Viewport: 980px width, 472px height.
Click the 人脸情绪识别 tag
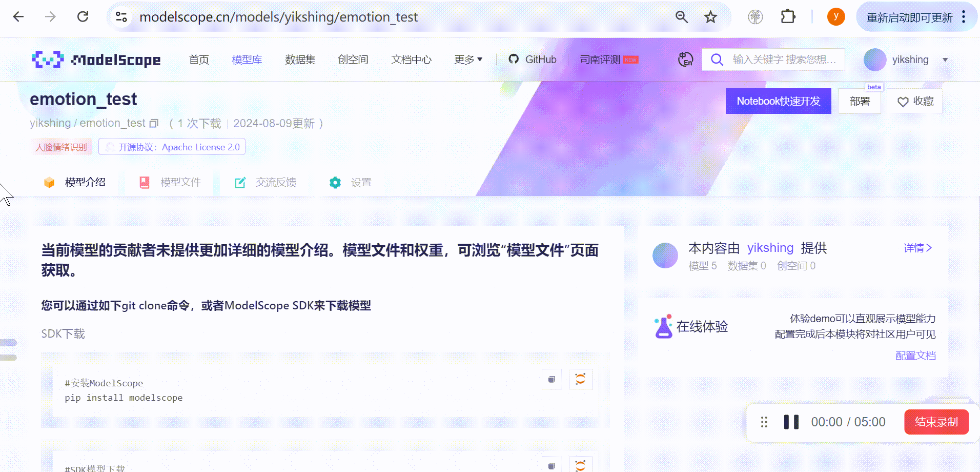[61, 147]
